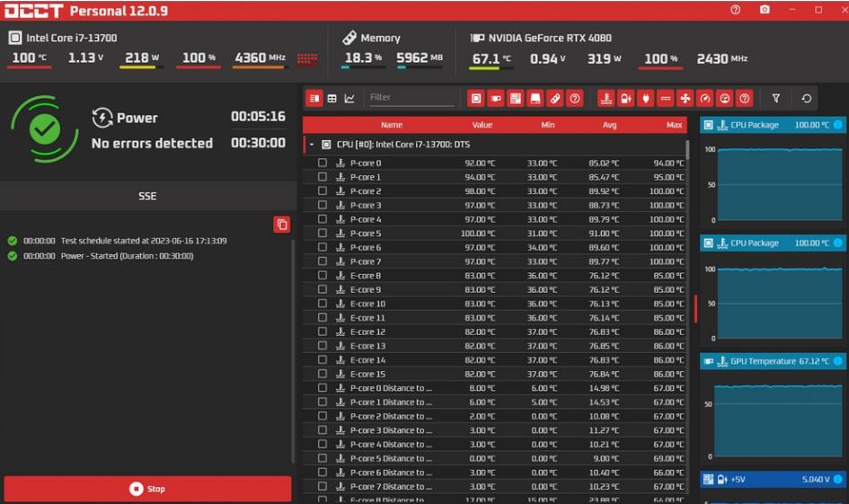The width and height of the screenshot is (849, 504).
Task: Reset monitoring min/max values with the refresh icon
Action: (x=806, y=98)
